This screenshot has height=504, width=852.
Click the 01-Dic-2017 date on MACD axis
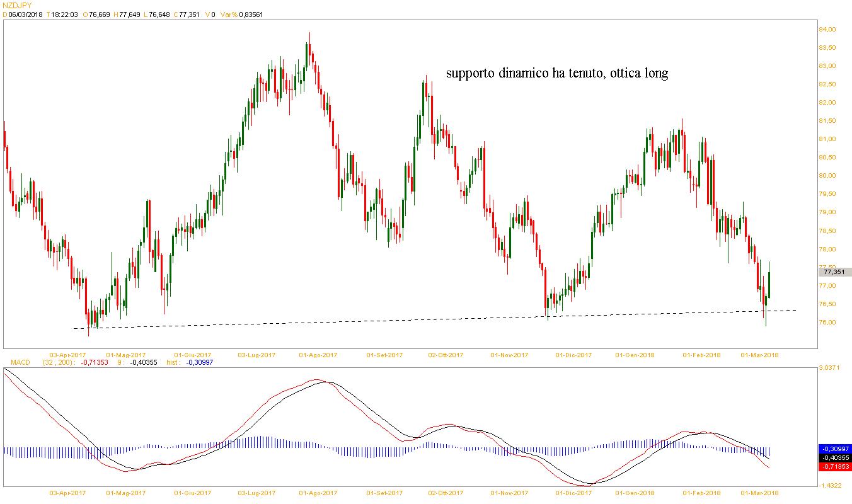[x=573, y=493]
